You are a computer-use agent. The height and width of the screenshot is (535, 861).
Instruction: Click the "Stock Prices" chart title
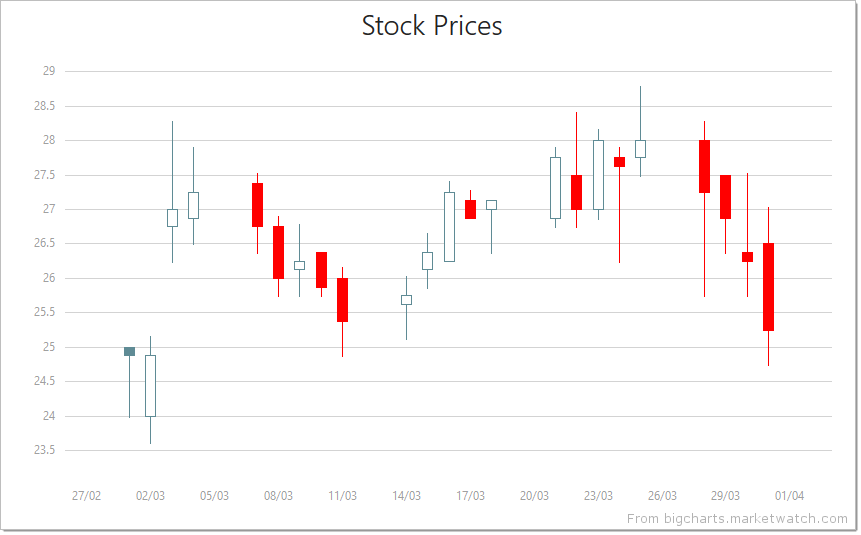click(x=431, y=26)
